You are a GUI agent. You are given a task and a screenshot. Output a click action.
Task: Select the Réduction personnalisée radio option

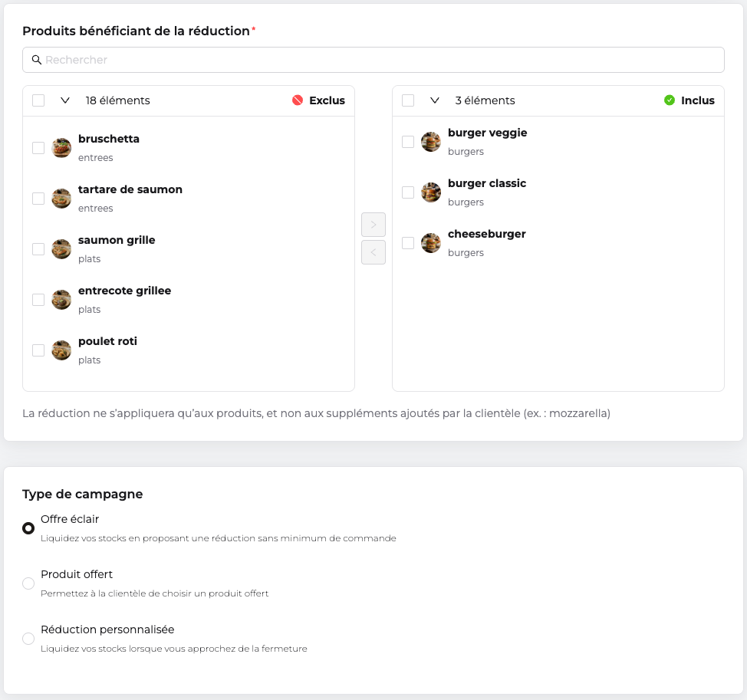click(28, 639)
